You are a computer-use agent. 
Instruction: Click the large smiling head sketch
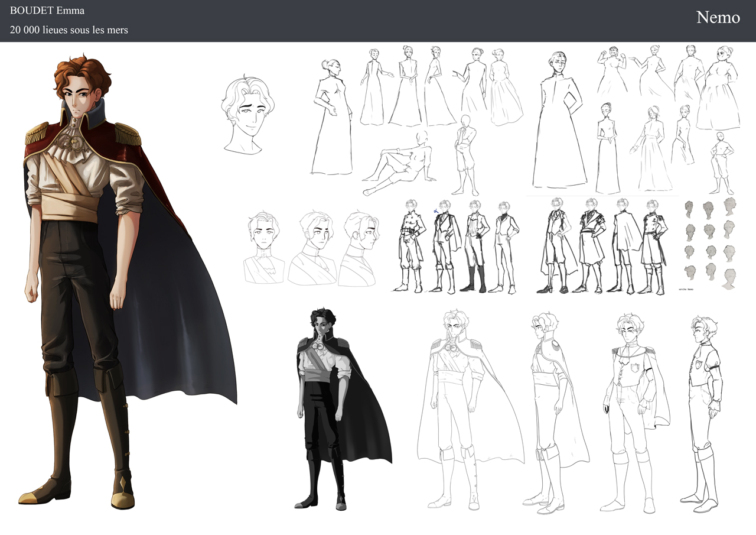pos(249,115)
